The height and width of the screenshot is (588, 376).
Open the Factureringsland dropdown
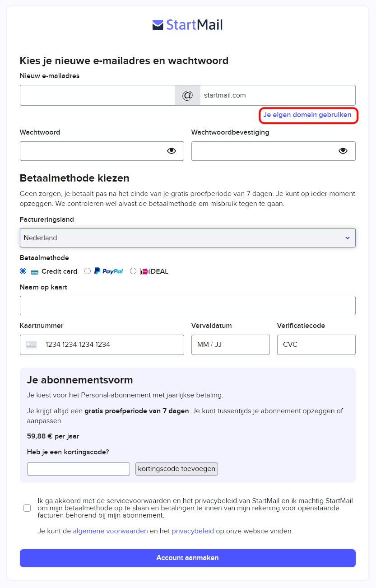(x=188, y=238)
